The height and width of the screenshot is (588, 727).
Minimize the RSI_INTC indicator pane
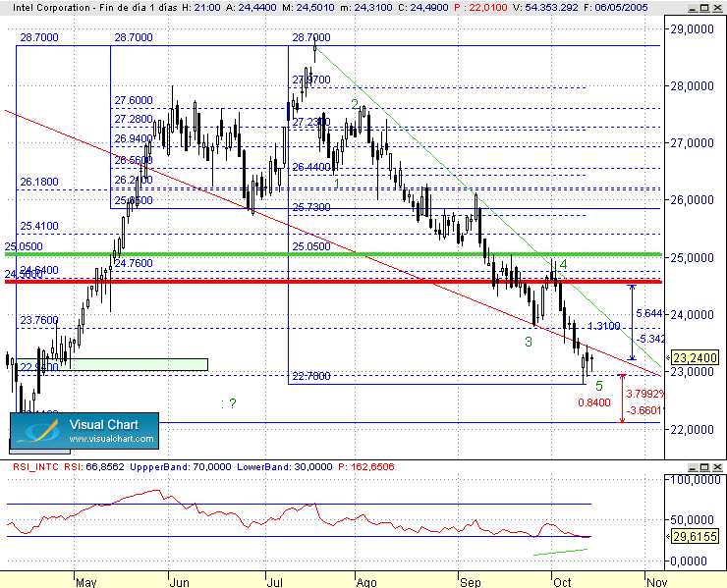(693, 467)
